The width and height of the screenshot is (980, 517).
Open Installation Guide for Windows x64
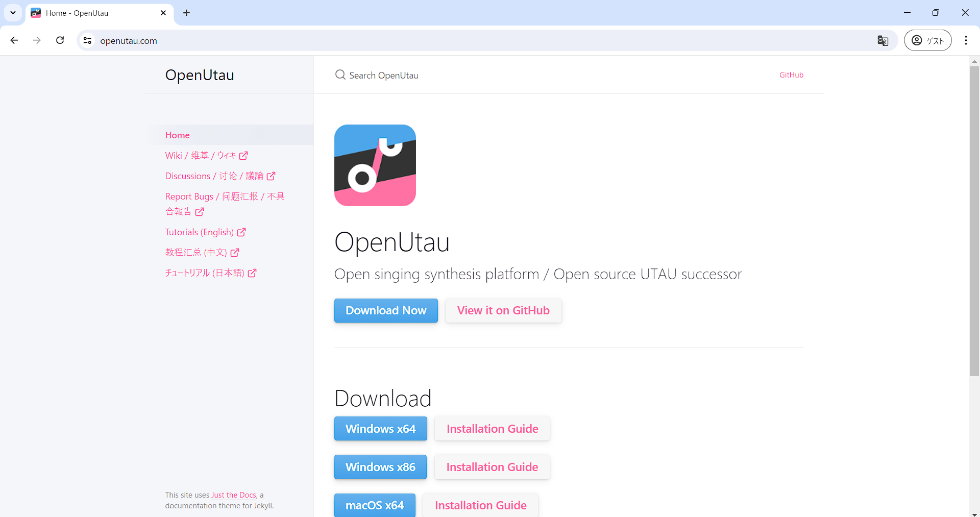click(492, 429)
